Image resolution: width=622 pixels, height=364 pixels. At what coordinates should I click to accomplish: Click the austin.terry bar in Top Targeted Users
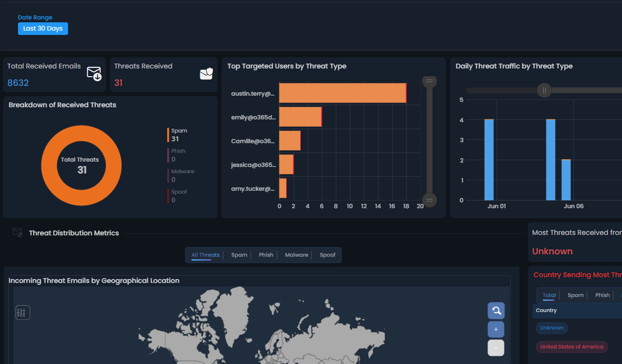click(342, 93)
